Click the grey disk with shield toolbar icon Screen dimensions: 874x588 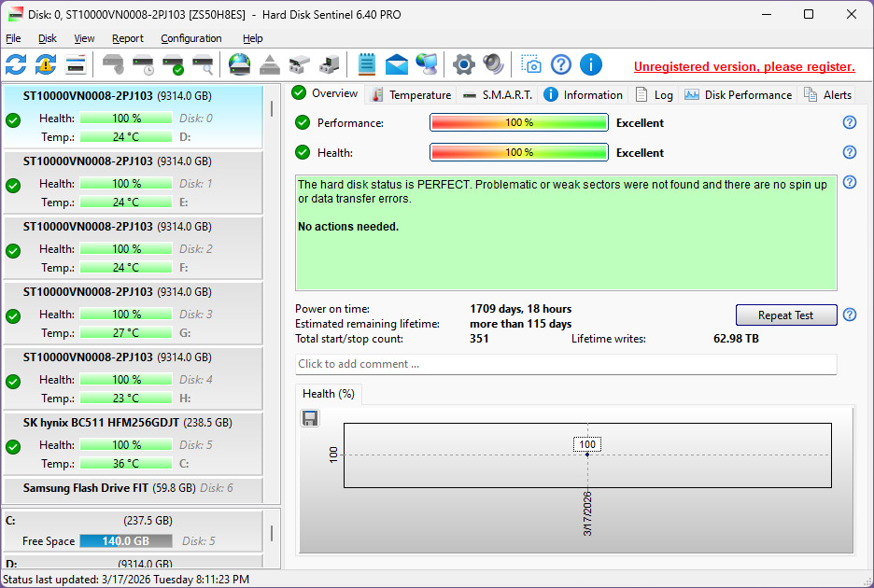click(x=114, y=64)
